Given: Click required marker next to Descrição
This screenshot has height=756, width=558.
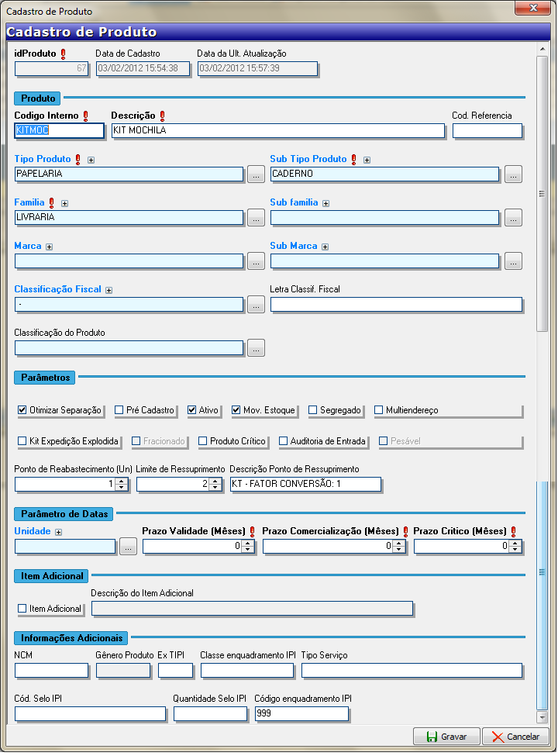Looking at the screenshot, I should [163, 116].
